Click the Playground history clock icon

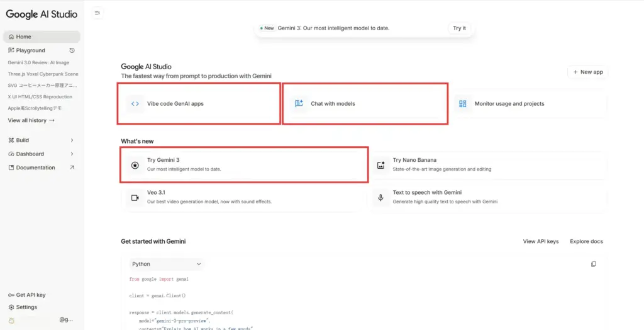(x=72, y=50)
